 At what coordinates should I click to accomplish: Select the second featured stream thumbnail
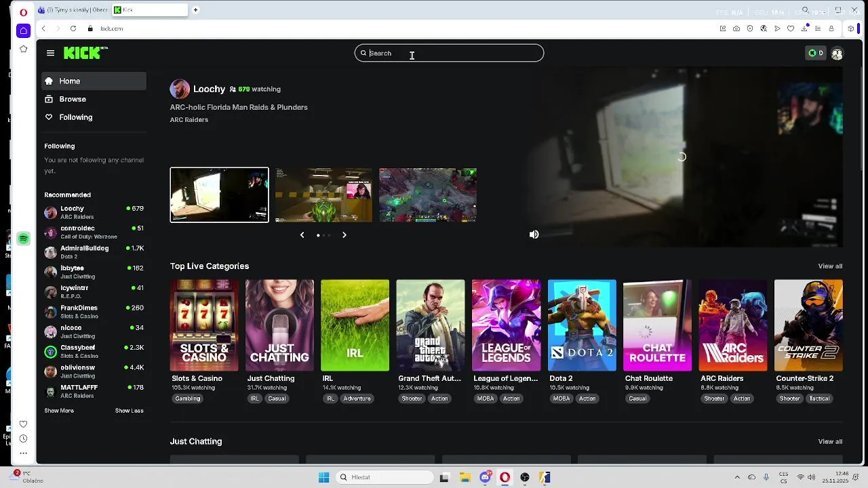(323, 195)
